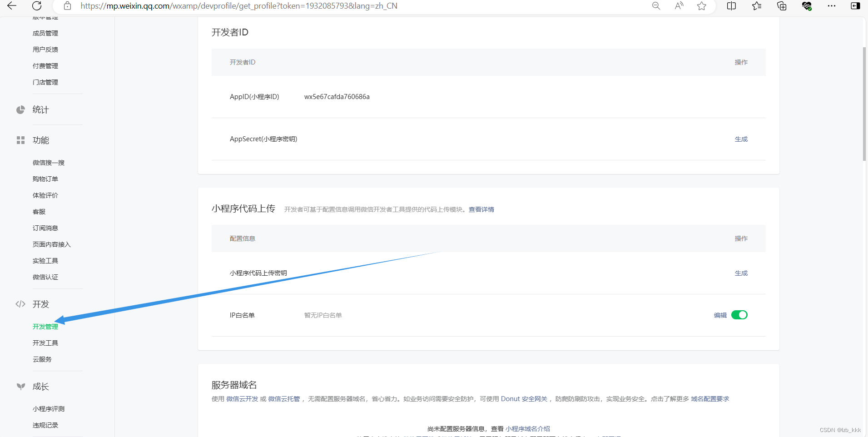The height and width of the screenshot is (437, 868).
Task: Open 页面内容接入 menu item
Action: click(52, 244)
